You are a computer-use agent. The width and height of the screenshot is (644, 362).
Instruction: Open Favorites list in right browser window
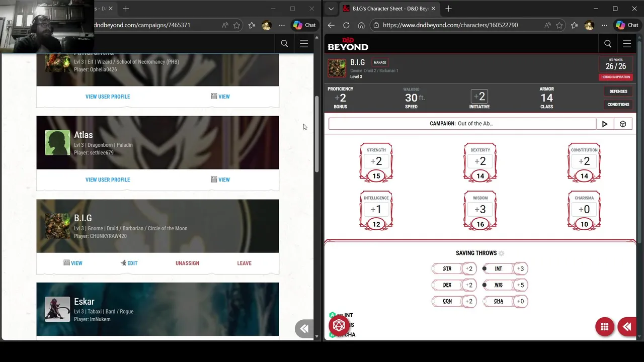click(574, 25)
